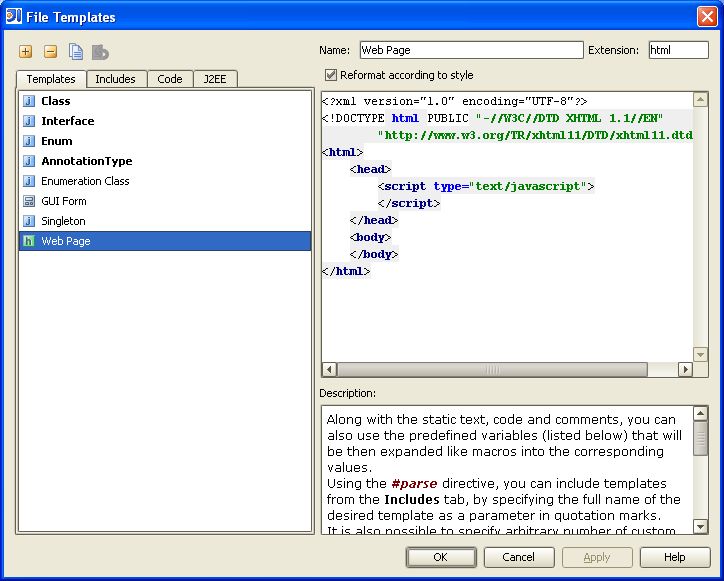Select the Singleton template
The width and height of the screenshot is (724, 581).
tap(165, 221)
